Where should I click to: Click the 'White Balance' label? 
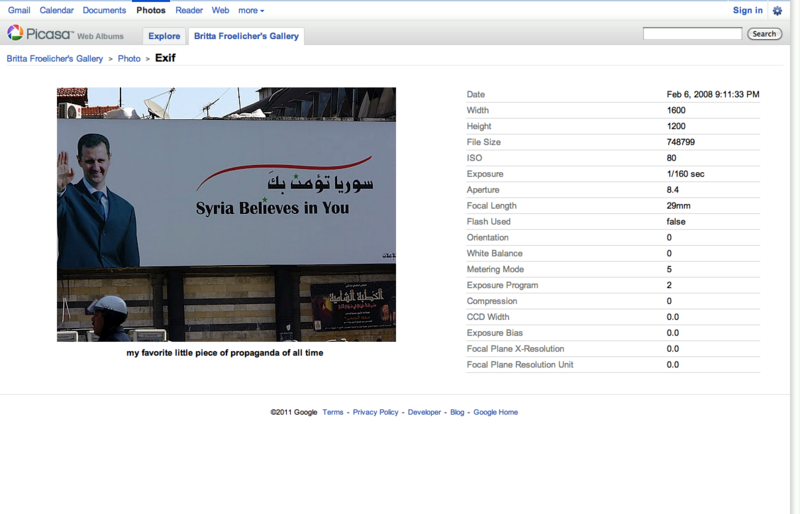click(x=494, y=253)
